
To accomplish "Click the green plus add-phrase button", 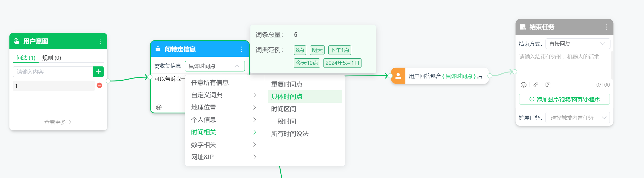I will pyautogui.click(x=98, y=72).
